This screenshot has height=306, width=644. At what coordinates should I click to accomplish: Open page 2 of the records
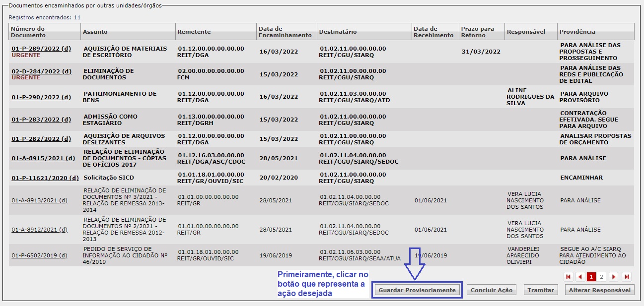(x=602, y=277)
